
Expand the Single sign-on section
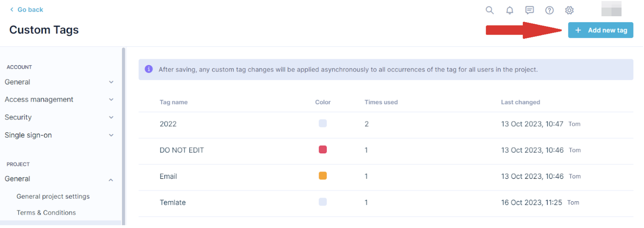point(111,135)
